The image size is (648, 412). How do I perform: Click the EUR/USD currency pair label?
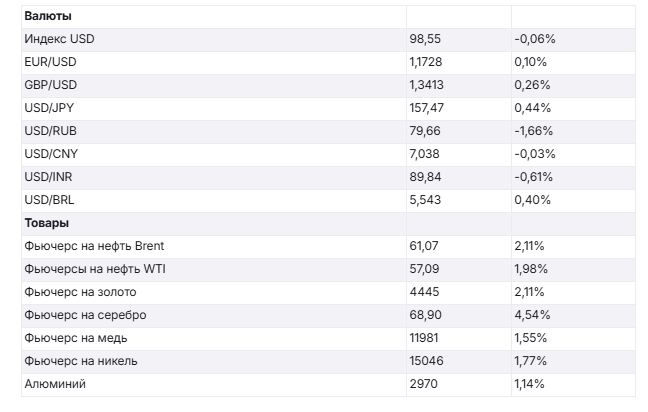click(50, 62)
